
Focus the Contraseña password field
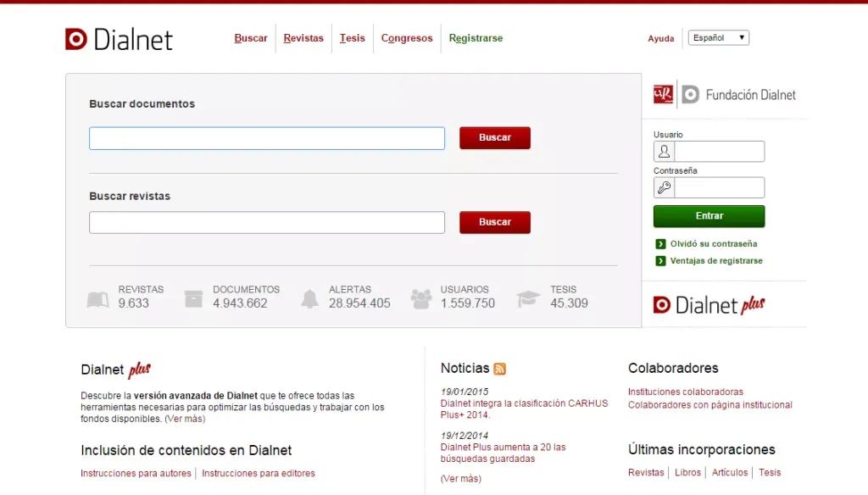click(x=720, y=187)
